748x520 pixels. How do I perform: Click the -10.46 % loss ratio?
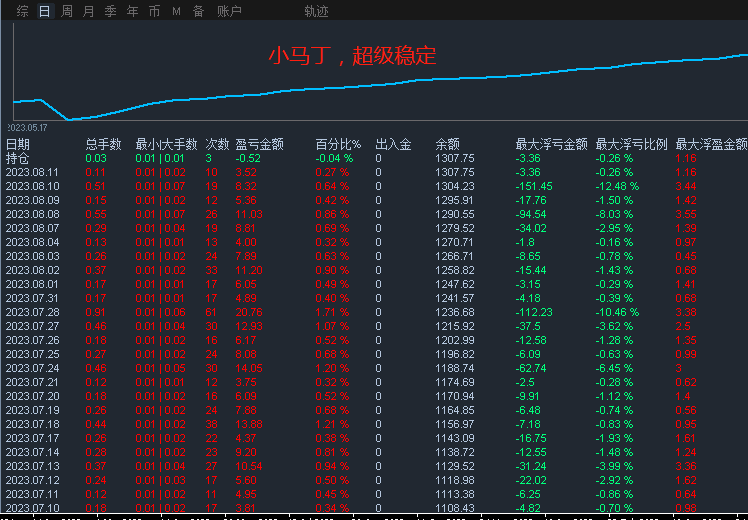(x=617, y=312)
